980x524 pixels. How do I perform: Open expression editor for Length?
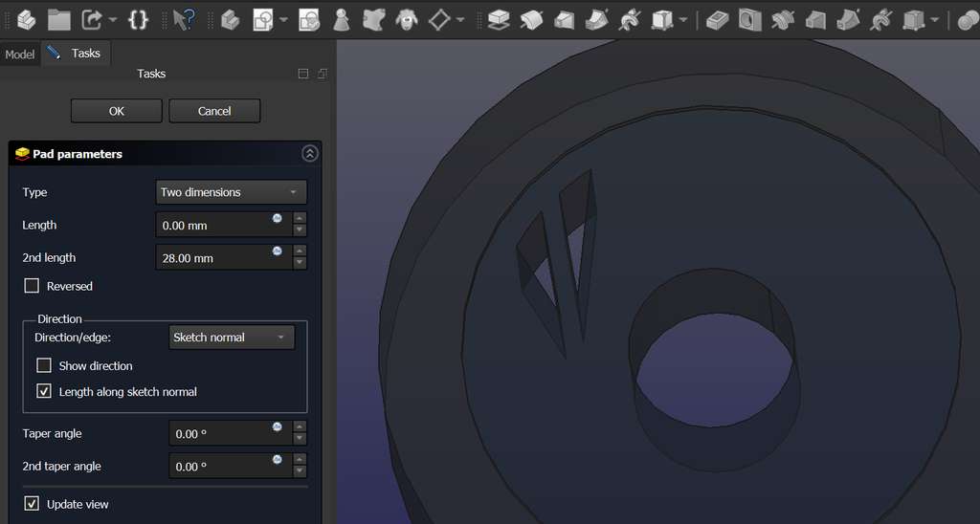tap(278, 218)
